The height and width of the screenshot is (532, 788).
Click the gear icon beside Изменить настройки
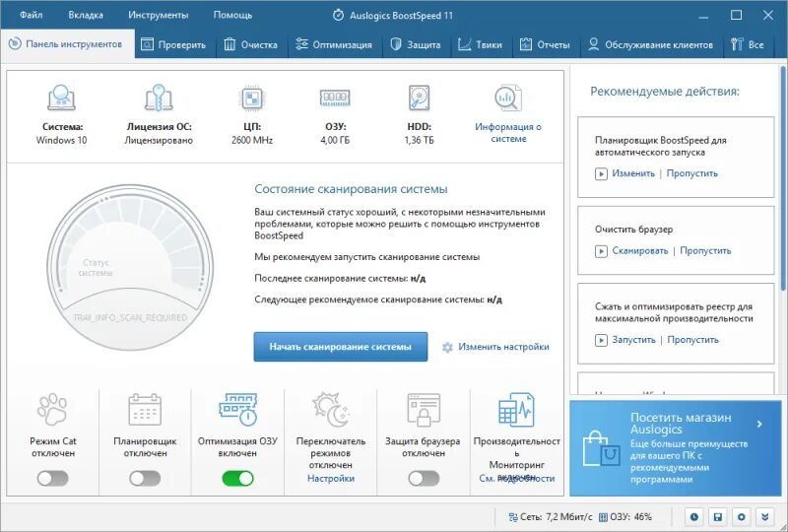coord(447,347)
